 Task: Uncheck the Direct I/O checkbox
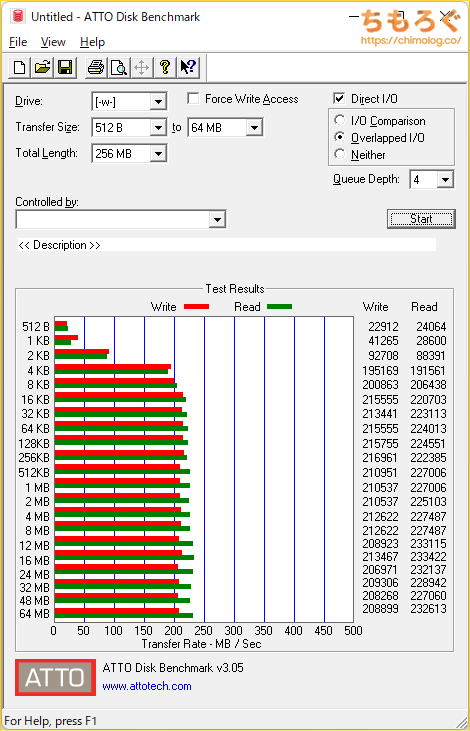tap(339, 99)
